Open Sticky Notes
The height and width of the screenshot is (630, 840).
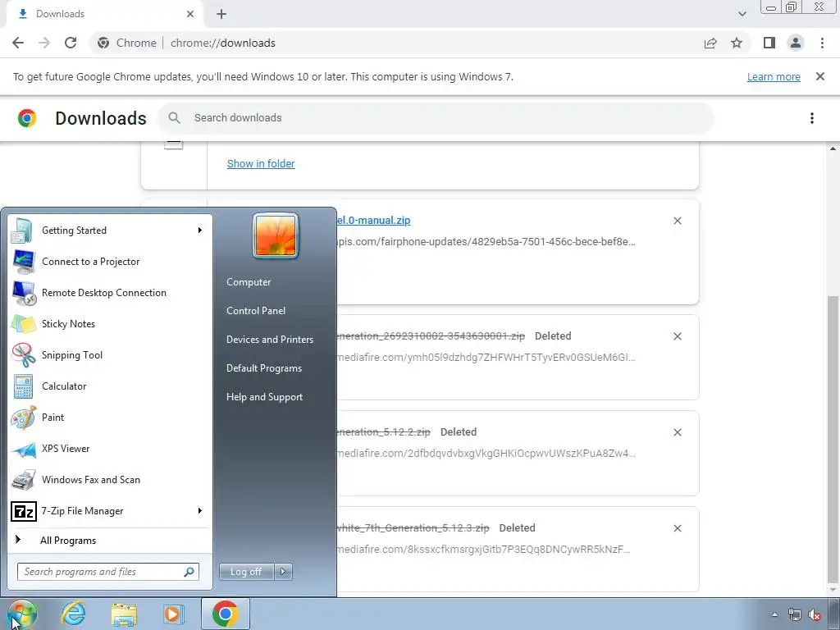[111, 323]
